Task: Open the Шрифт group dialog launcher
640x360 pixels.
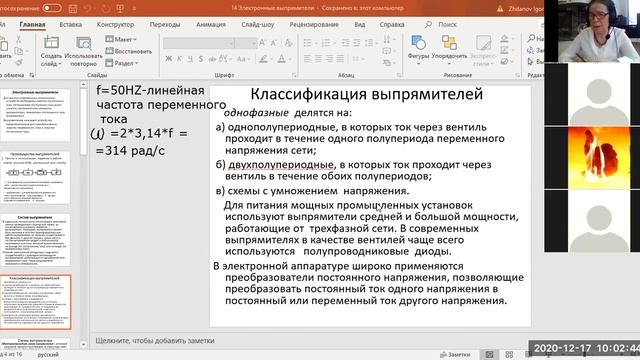Action: click(294, 75)
